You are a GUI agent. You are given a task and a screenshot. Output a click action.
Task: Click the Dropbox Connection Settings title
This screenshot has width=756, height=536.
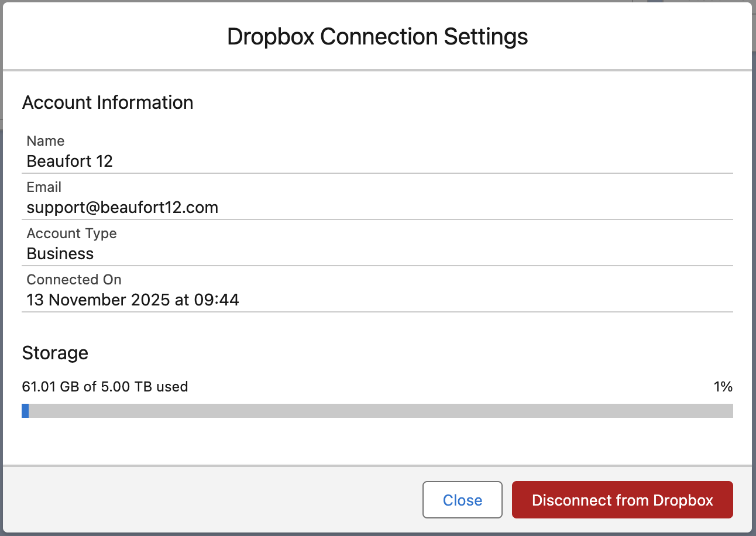[377, 36]
